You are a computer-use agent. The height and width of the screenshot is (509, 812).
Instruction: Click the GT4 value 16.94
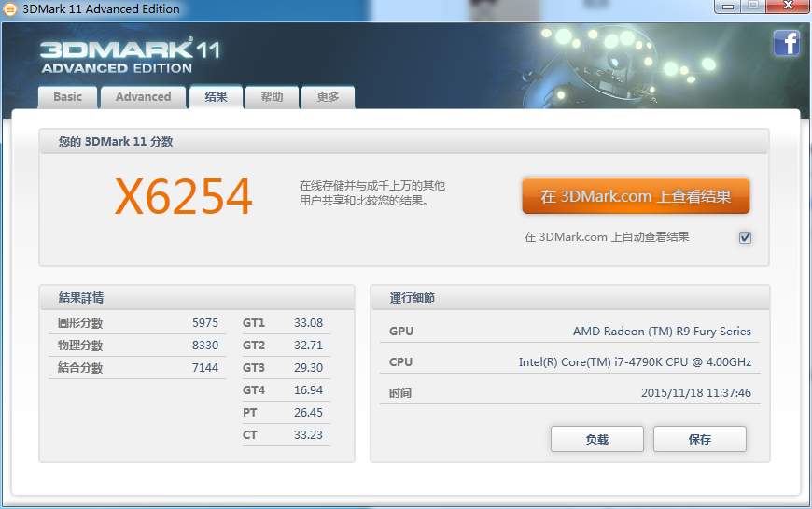point(308,389)
